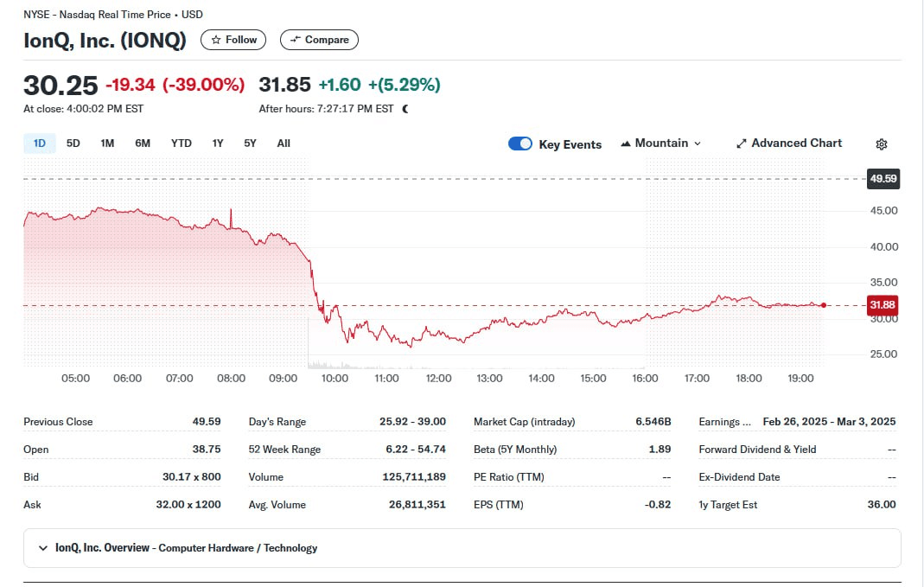Click the 1y Target Est value 36.00

881,505
